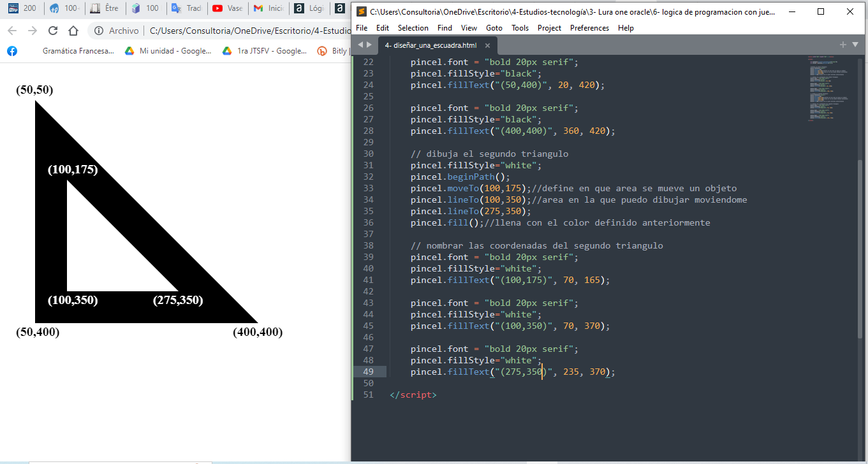This screenshot has width=868, height=464.
Task: Click the minimap preview in Sublime
Action: pyautogui.click(x=830, y=89)
